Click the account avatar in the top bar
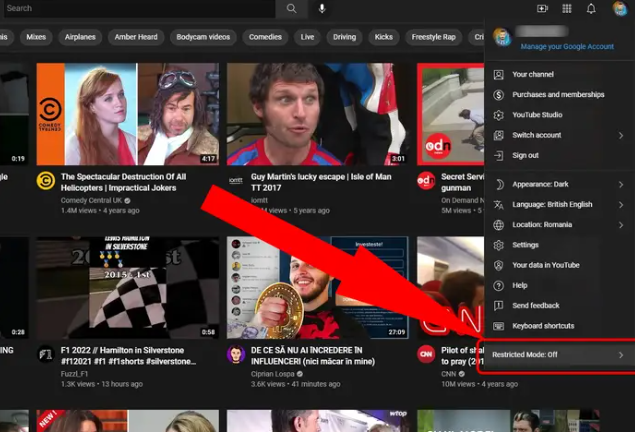The height and width of the screenshot is (432, 635). click(620, 9)
